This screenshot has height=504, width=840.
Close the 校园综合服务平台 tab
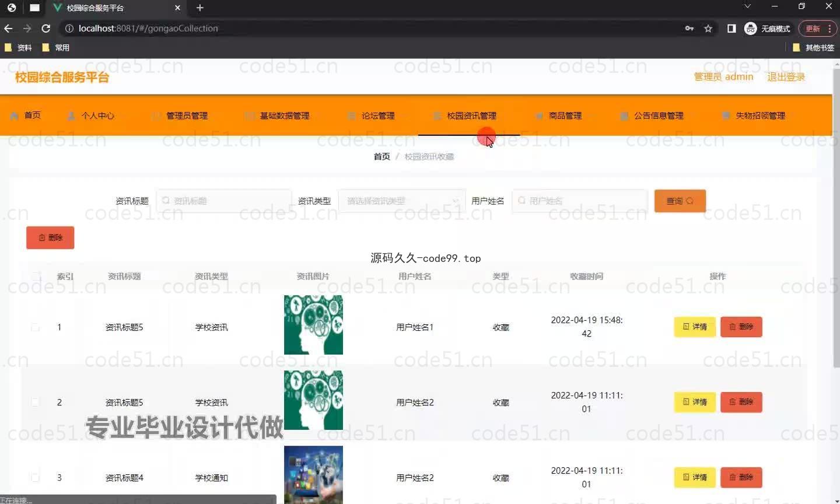click(x=178, y=8)
